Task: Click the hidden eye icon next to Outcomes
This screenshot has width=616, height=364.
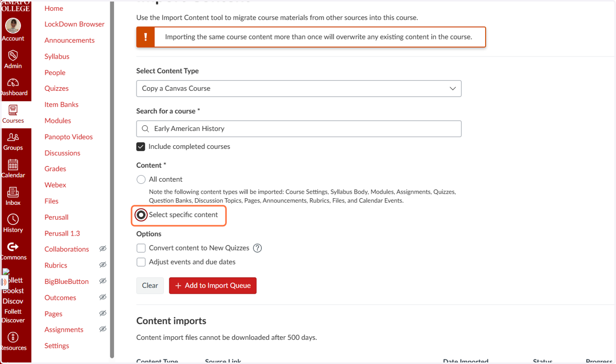Action: (103, 297)
